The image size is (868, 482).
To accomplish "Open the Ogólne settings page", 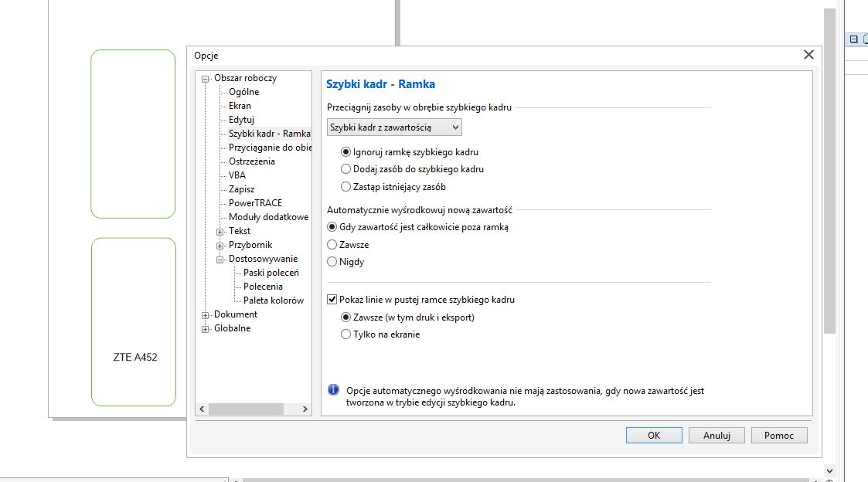I will tap(243, 92).
